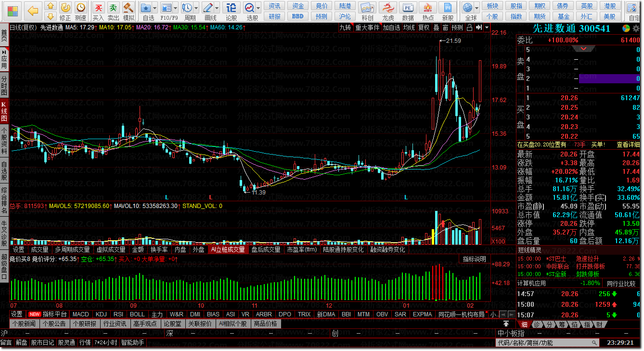Click the 卖出 sell icon
The height and width of the screenshot is (351, 644).
[x=113, y=7]
